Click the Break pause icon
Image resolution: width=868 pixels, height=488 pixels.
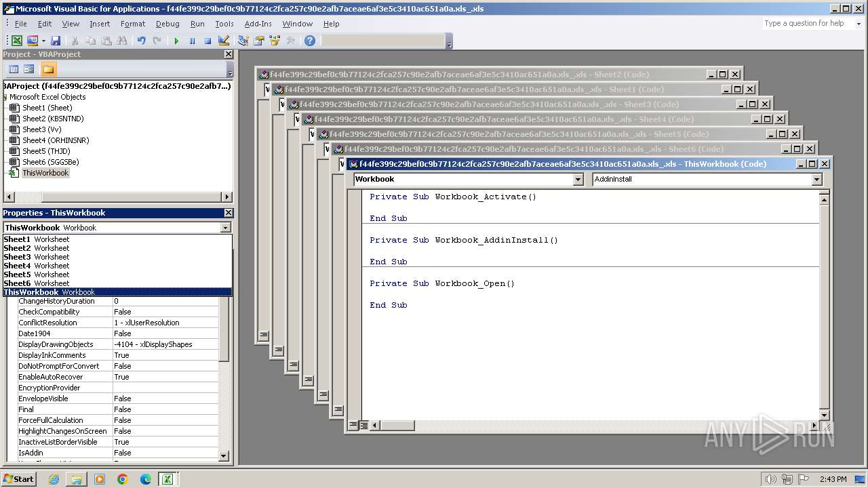[192, 41]
